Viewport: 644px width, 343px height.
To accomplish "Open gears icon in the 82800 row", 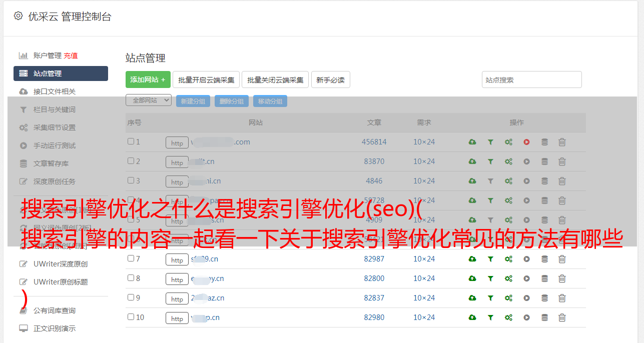I will click(x=508, y=278).
